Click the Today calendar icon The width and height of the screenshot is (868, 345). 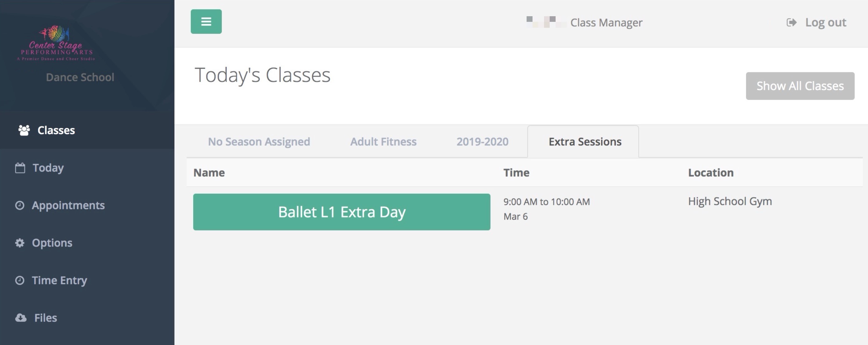(20, 168)
